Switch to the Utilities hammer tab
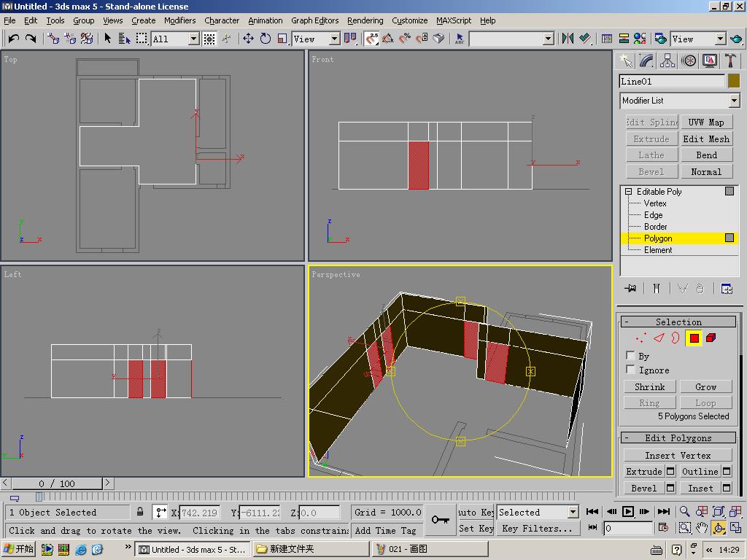The height and width of the screenshot is (560, 747). click(x=730, y=61)
